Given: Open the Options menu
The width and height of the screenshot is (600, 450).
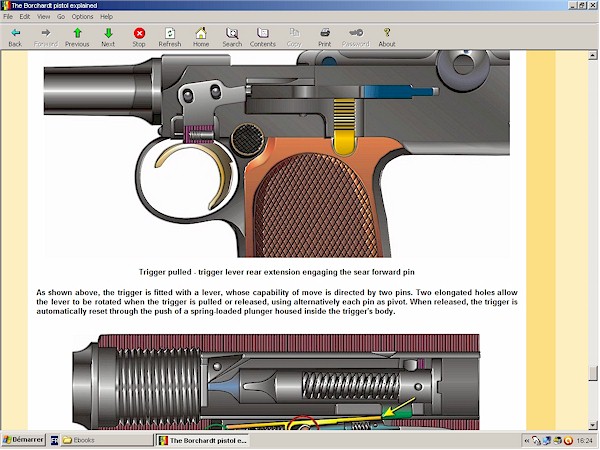Looking at the screenshot, I should click(x=82, y=16).
